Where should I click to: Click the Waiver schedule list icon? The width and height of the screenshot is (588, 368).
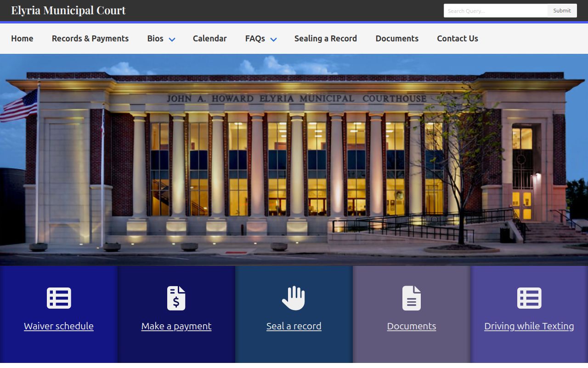[59, 298]
